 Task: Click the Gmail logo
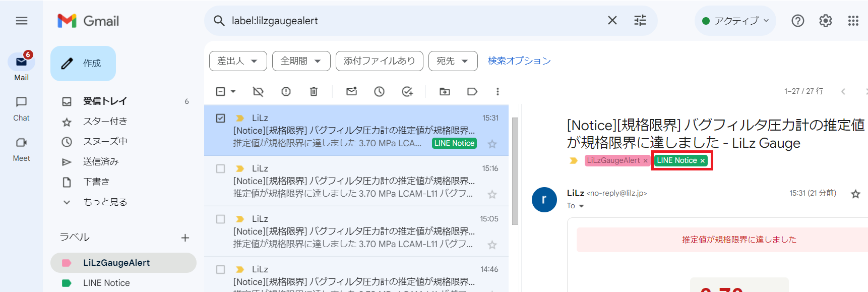(x=88, y=21)
